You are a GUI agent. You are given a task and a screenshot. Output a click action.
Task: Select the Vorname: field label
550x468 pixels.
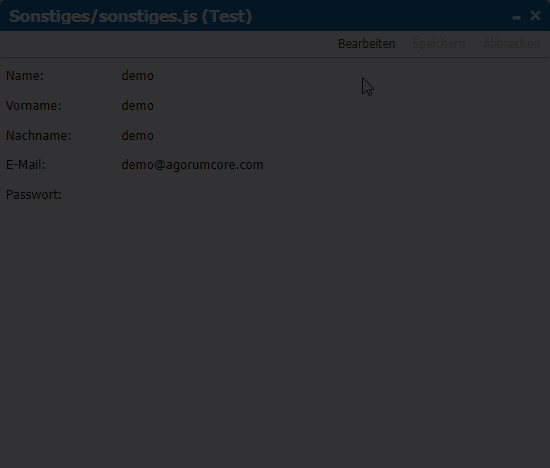(x=34, y=106)
